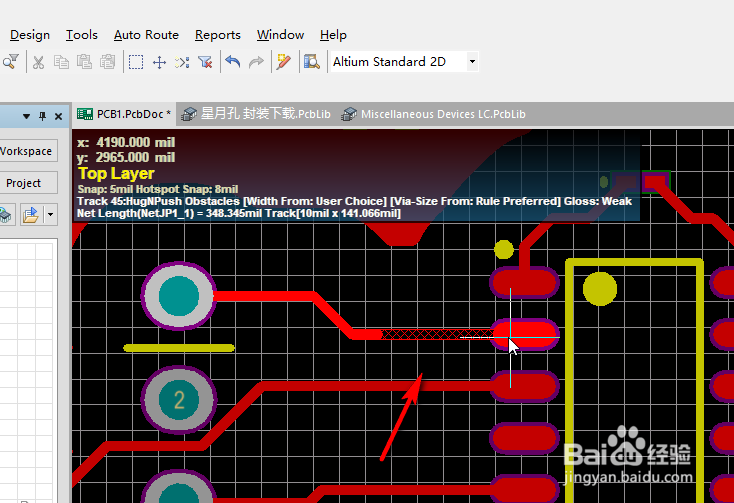The height and width of the screenshot is (503, 734).
Task: Click the Deselect All icon
Action: pyautogui.click(x=182, y=62)
